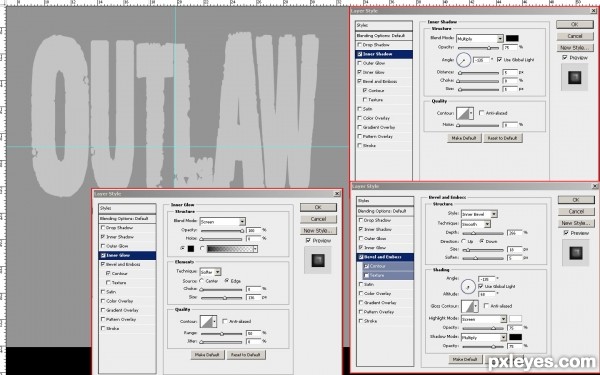Select Down direction in Bevel and Emboss dialog
This screenshot has height=375, width=600.
click(482, 241)
